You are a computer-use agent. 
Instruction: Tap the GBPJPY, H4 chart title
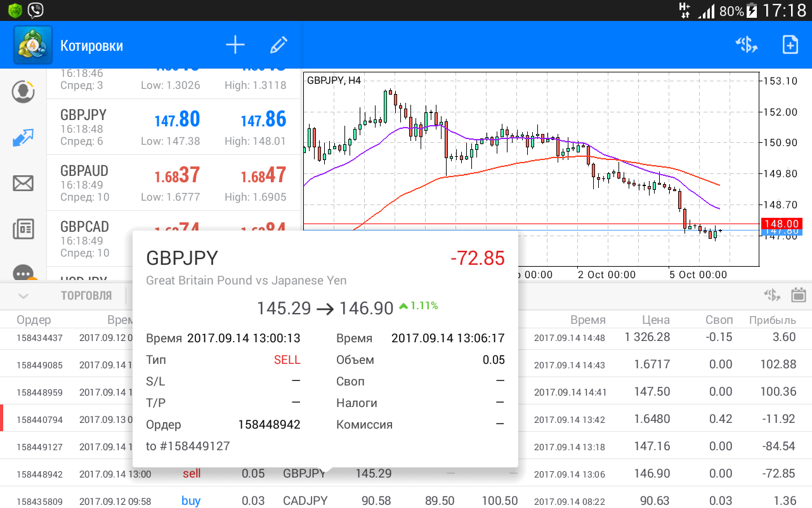click(x=334, y=80)
